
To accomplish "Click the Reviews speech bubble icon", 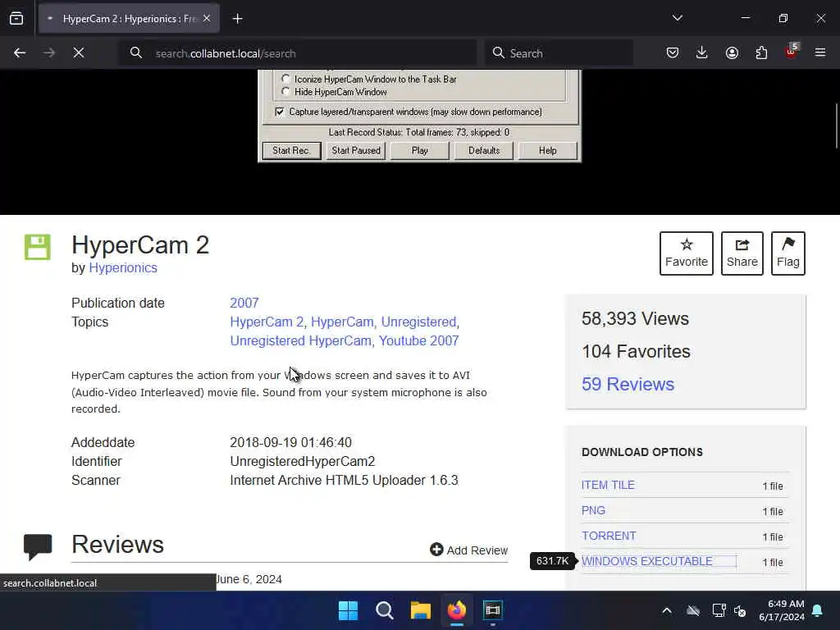I will (38, 547).
